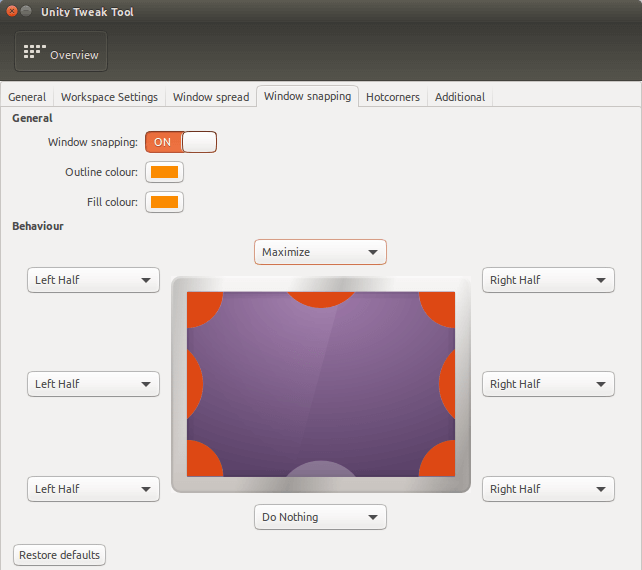Open the top-right corner Right Half dropdown

[548, 280]
